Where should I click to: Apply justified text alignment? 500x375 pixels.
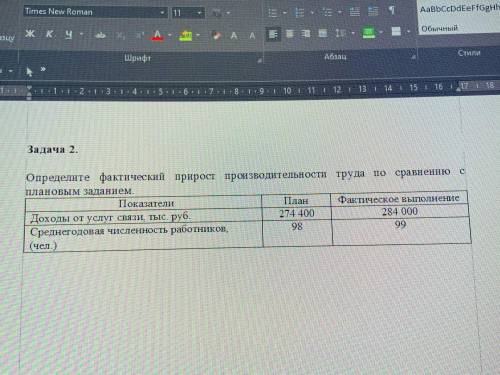(x=322, y=33)
